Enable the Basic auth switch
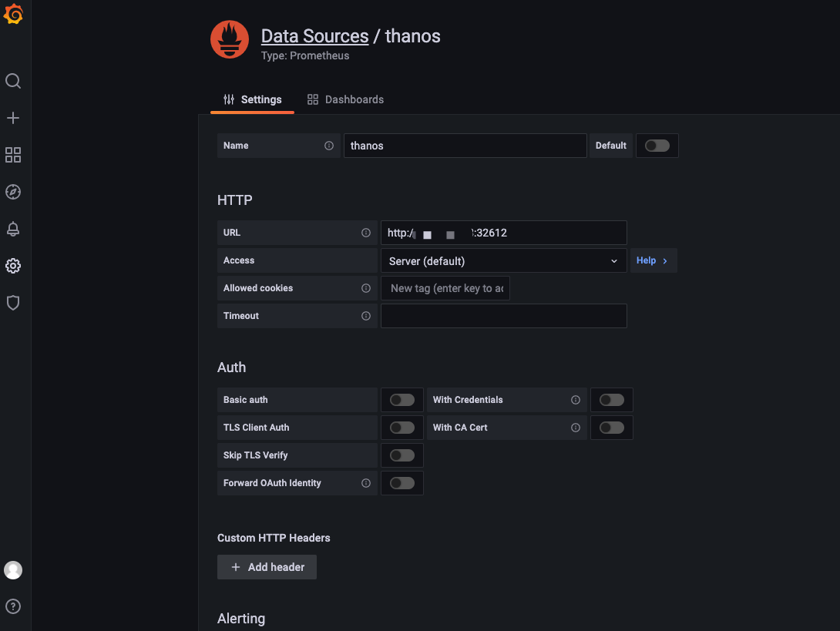The height and width of the screenshot is (631, 840). click(402, 400)
